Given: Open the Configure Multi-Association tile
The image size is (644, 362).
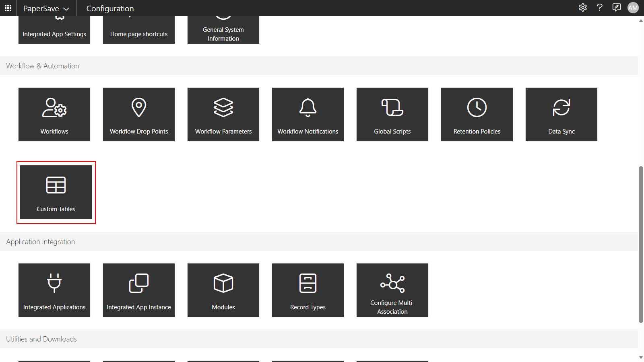Looking at the screenshot, I should (392, 290).
